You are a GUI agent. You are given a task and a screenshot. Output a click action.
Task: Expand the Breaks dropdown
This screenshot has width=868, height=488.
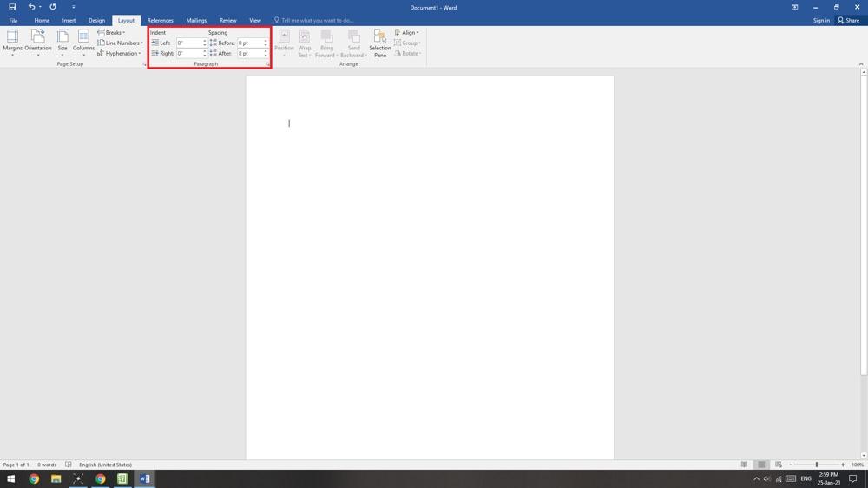[x=112, y=32]
